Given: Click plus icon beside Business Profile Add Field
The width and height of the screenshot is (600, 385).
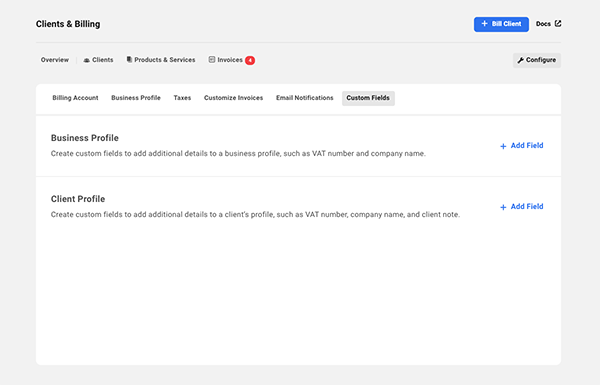Looking at the screenshot, I should (x=503, y=146).
